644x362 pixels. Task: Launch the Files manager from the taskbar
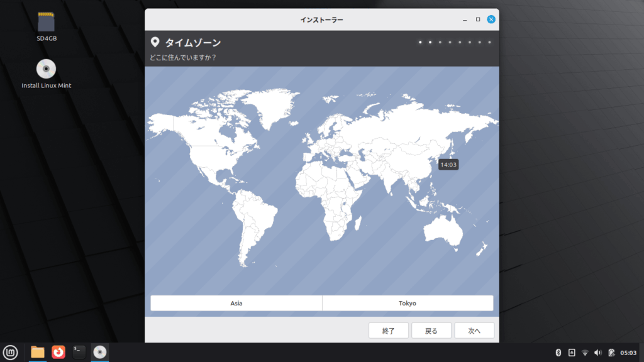pyautogui.click(x=38, y=352)
